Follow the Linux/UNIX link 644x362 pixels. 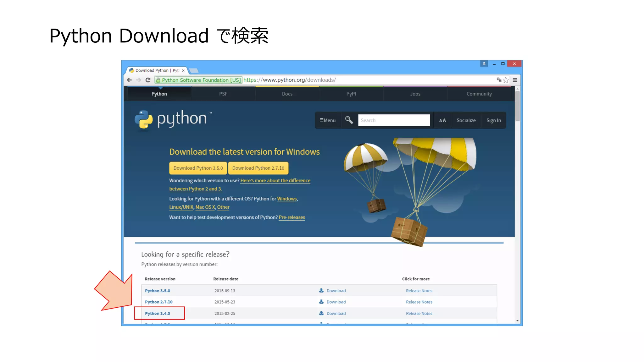point(181,207)
